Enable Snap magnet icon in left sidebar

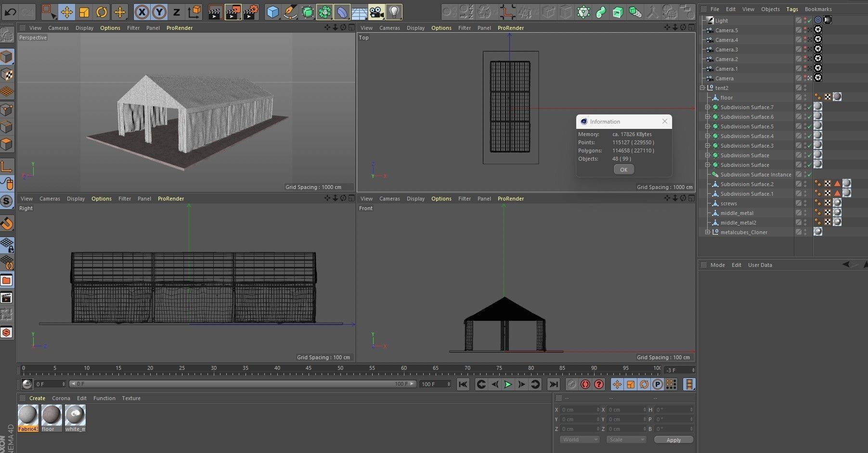[7, 224]
